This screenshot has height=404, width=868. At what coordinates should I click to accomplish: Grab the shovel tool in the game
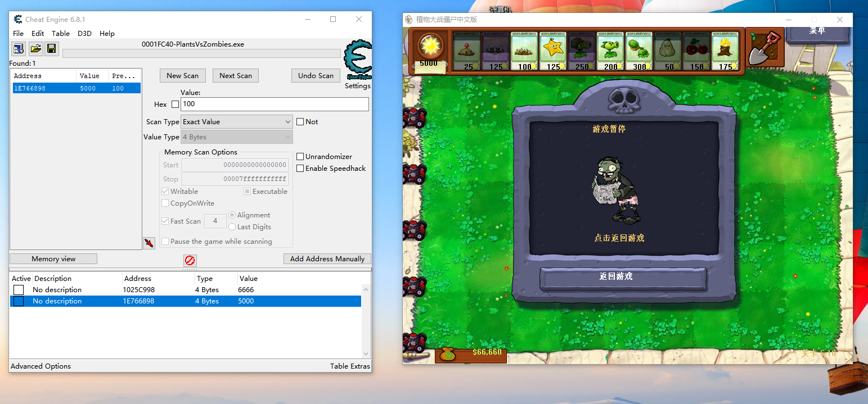click(x=764, y=49)
